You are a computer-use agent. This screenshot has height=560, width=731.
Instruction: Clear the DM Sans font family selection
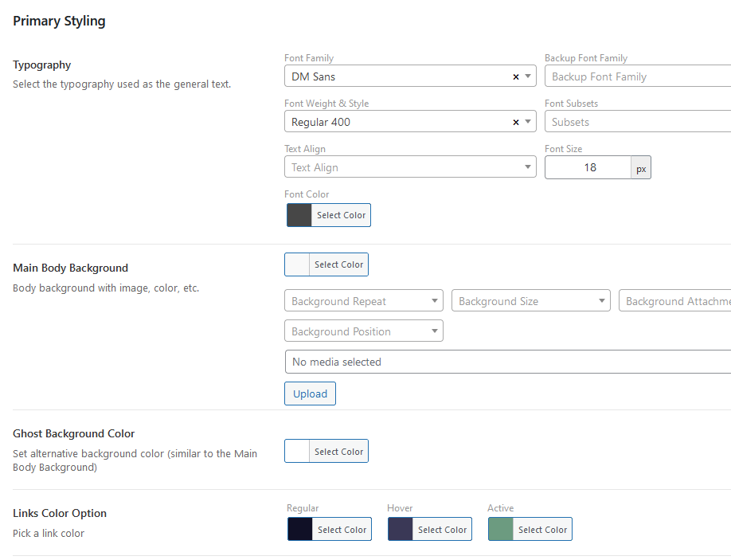click(515, 77)
